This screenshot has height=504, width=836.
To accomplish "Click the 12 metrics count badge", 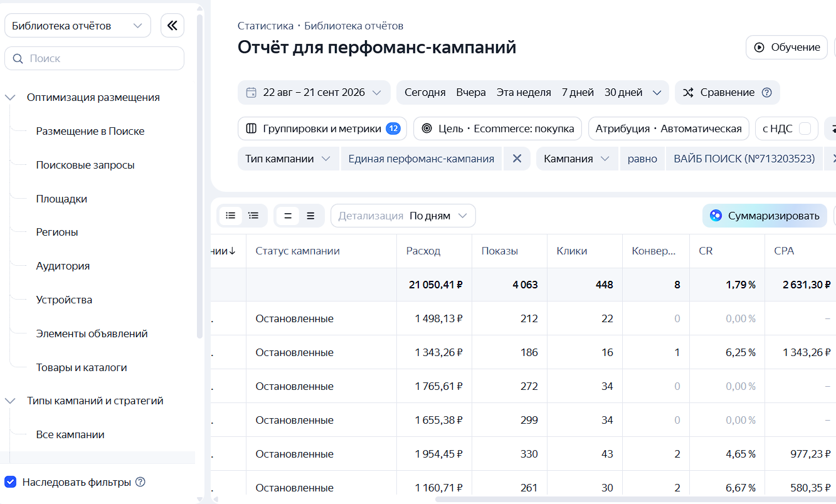I will pyautogui.click(x=393, y=129).
